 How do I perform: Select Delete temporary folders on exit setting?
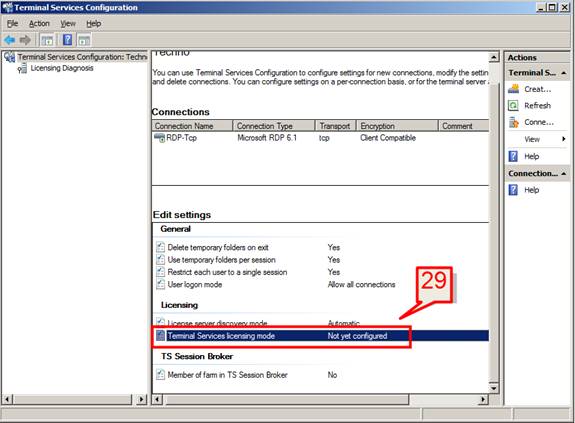click(218, 247)
